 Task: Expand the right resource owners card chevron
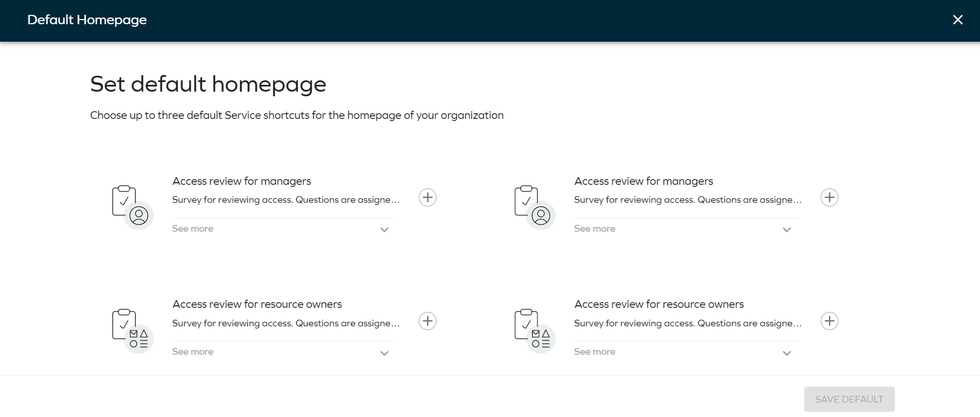786,353
